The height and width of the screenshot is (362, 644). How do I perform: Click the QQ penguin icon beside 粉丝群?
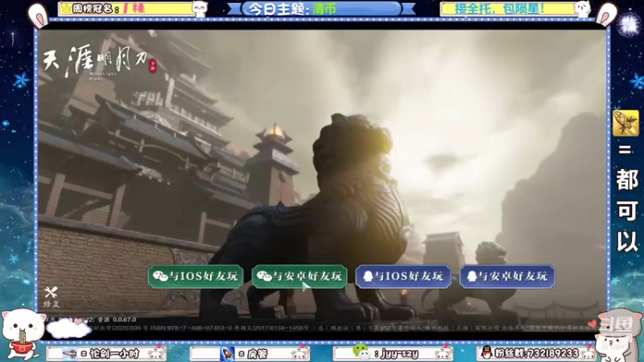(x=486, y=352)
